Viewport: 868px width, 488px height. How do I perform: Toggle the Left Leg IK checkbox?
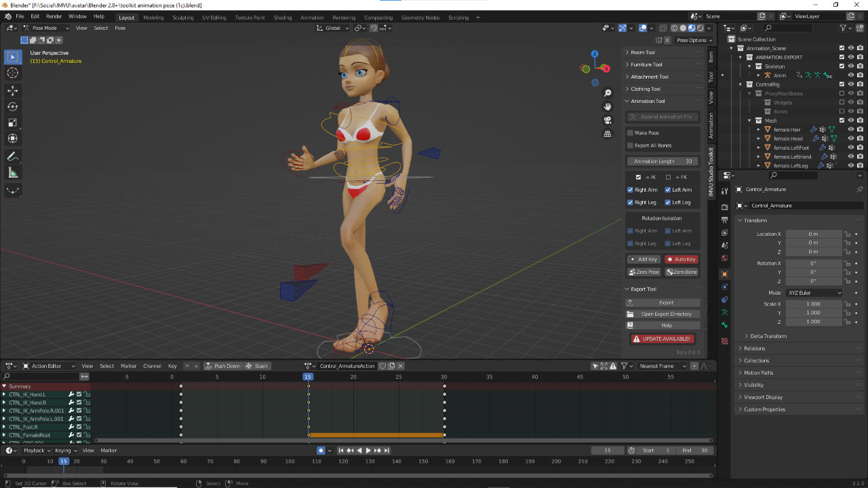pyautogui.click(x=668, y=202)
